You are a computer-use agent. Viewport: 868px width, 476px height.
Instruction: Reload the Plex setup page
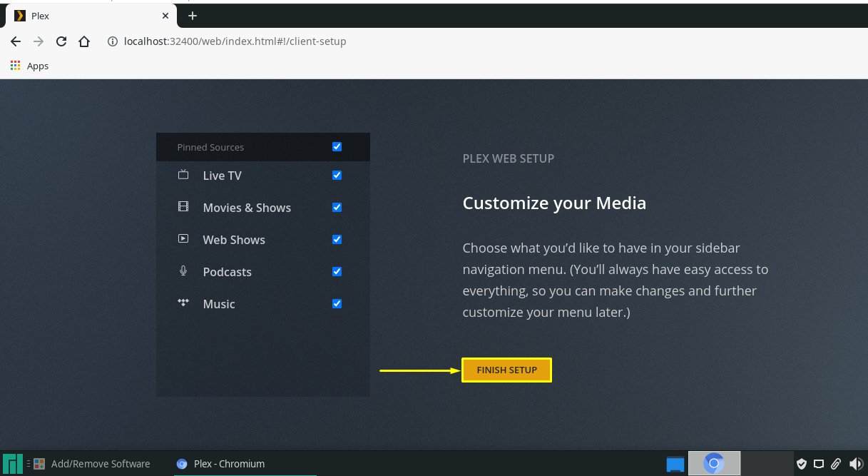click(x=61, y=41)
